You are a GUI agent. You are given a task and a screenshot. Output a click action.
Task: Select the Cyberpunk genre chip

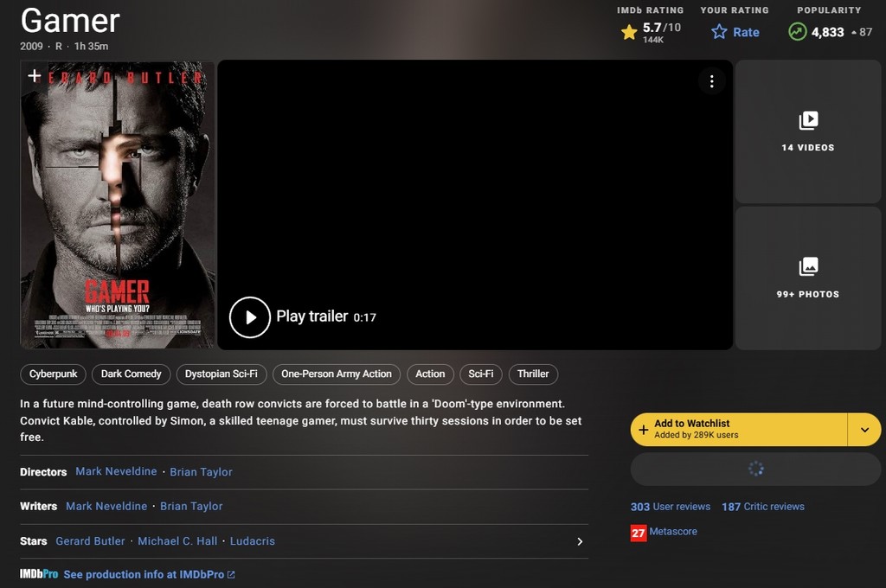[53, 374]
